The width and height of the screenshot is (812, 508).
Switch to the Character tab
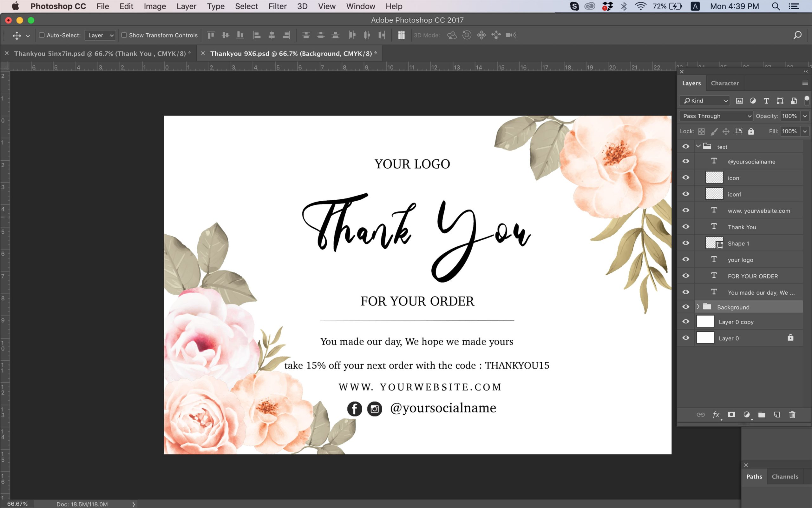(725, 83)
